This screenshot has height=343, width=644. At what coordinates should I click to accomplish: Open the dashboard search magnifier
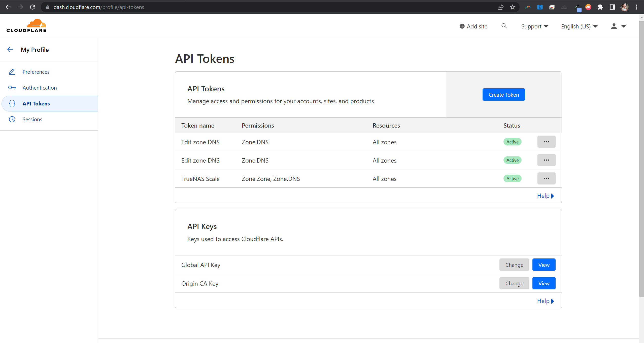point(504,26)
